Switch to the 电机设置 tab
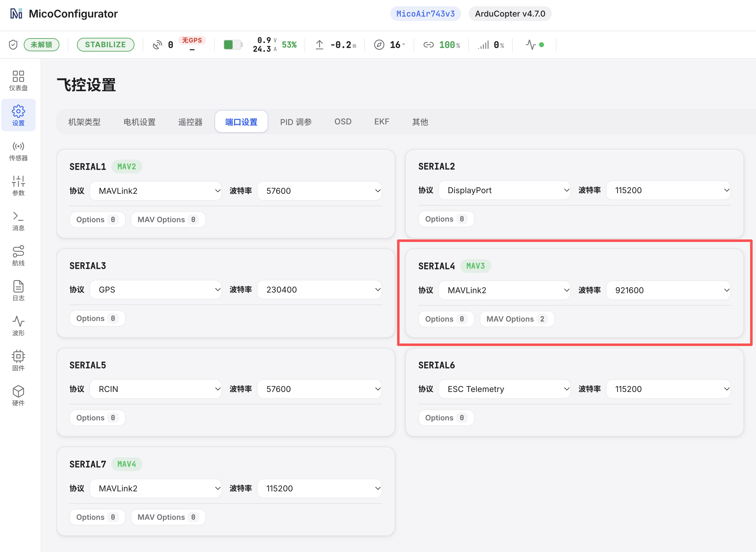 point(139,122)
